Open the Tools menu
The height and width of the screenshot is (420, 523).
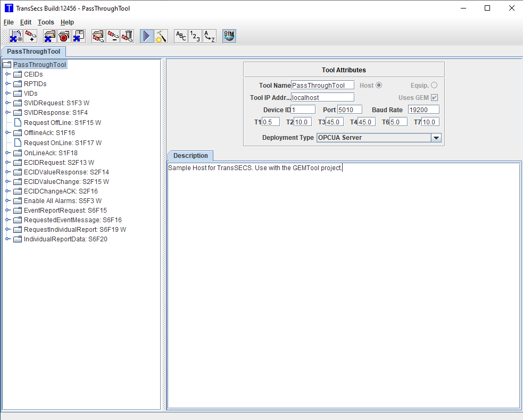tap(46, 22)
